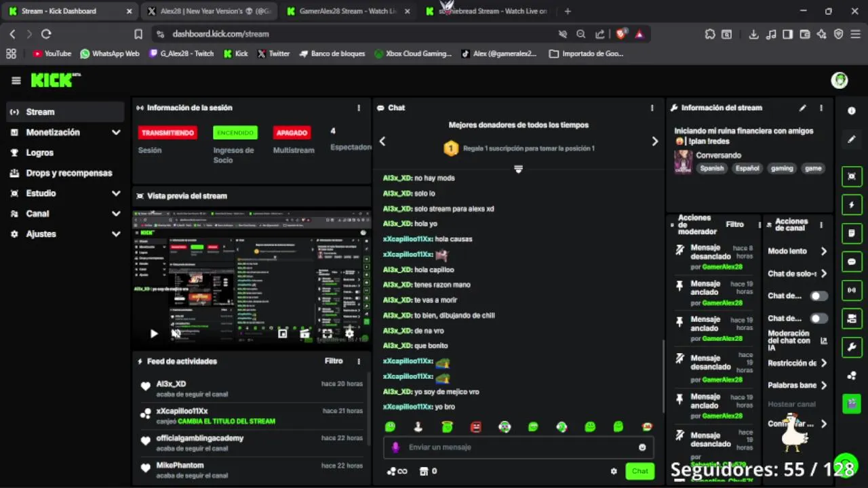Open Filtro in Feed de actividades
Image resolution: width=868 pixels, height=488 pixels.
point(334,361)
